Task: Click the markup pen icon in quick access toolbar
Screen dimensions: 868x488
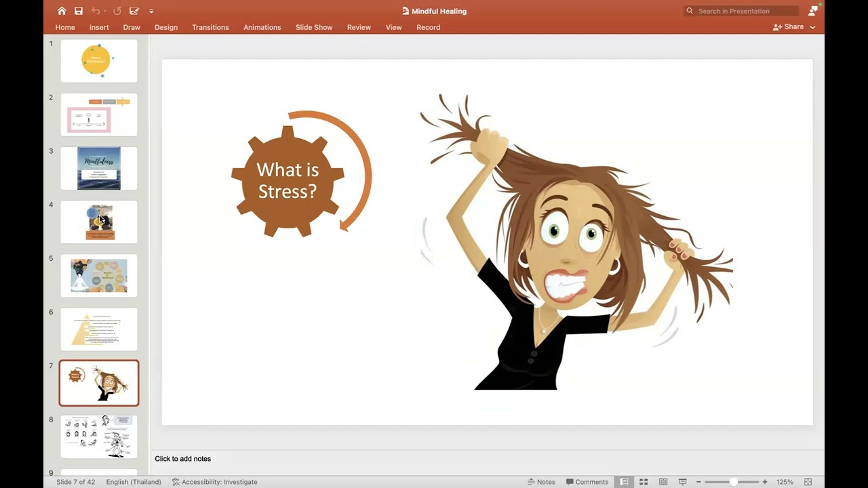Action: (x=134, y=11)
